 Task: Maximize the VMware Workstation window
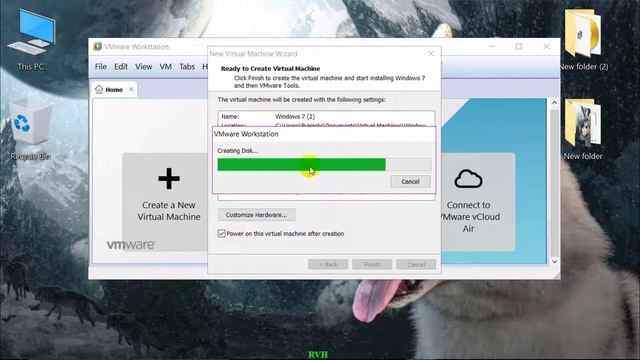click(x=518, y=47)
